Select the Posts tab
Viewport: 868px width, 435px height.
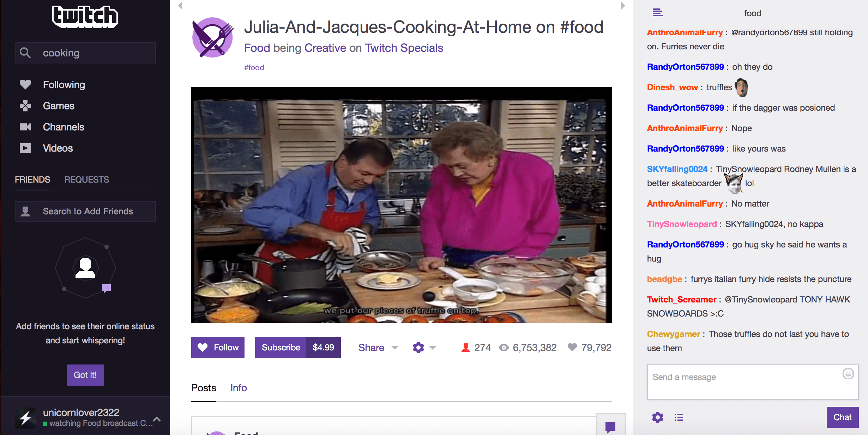tap(204, 388)
